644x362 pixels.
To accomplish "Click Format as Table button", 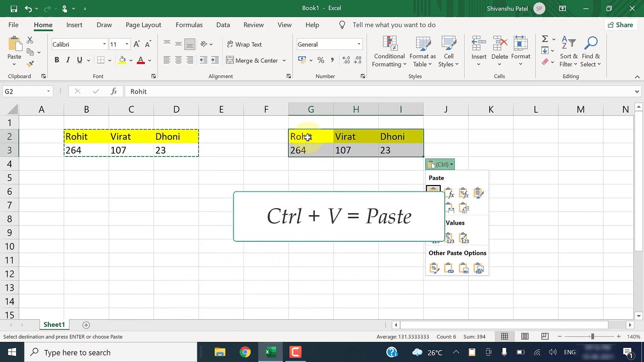I will (423, 51).
